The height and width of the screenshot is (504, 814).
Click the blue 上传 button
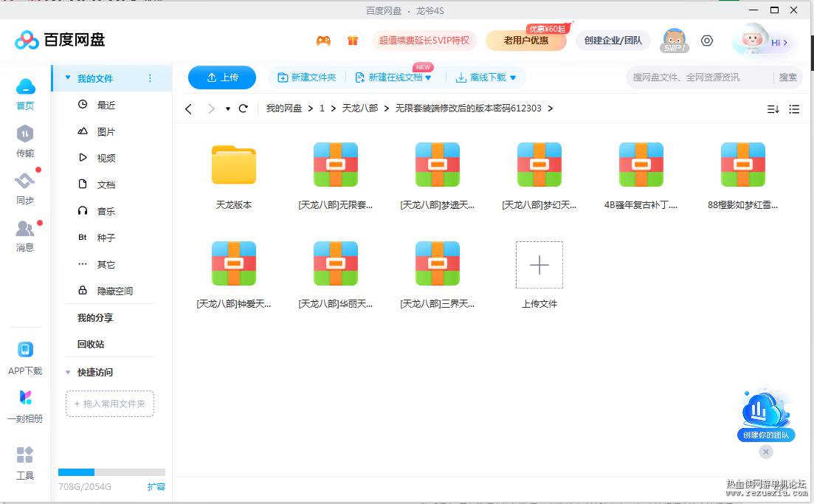(x=222, y=77)
